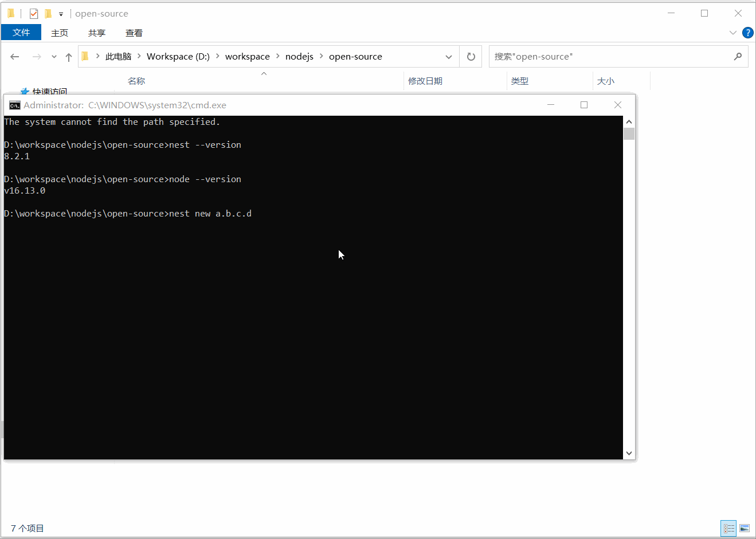Switch to the 主页 ribbon tab

[60, 33]
